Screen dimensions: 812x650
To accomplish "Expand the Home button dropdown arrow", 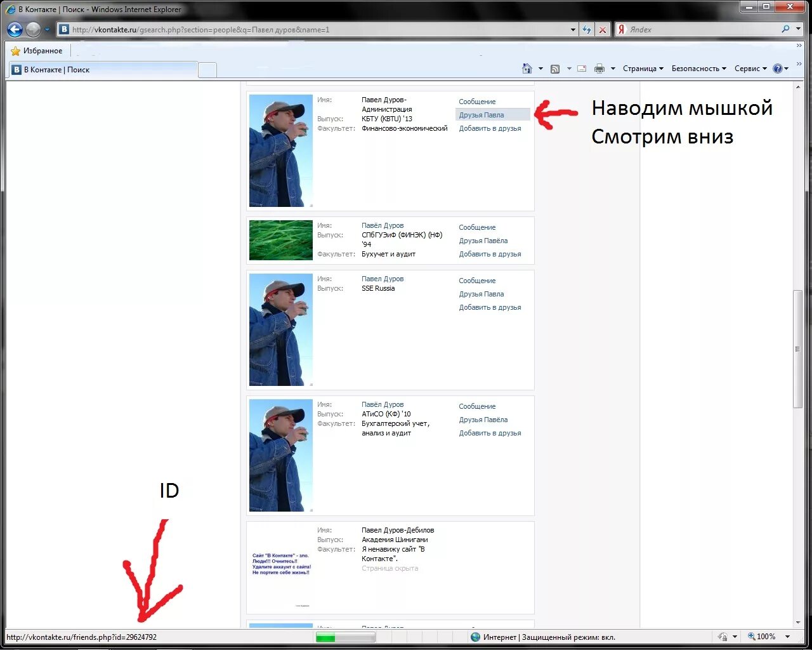I will pyautogui.click(x=540, y=69).
